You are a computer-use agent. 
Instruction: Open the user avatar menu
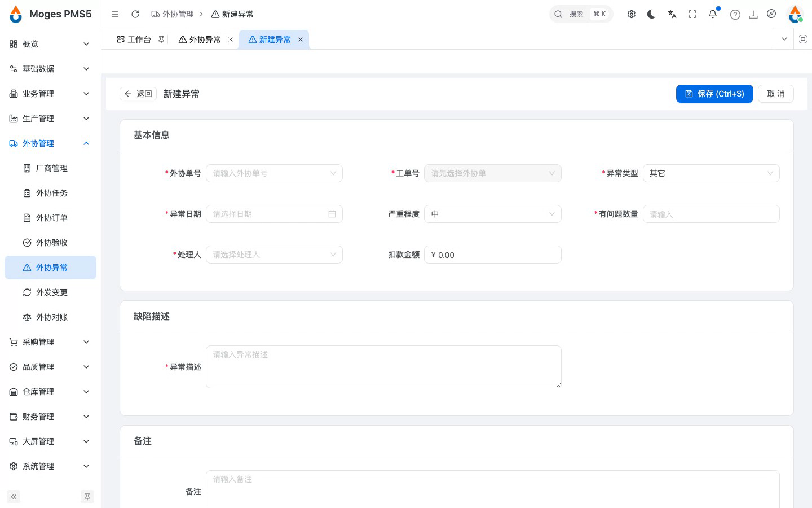(795, 14)
